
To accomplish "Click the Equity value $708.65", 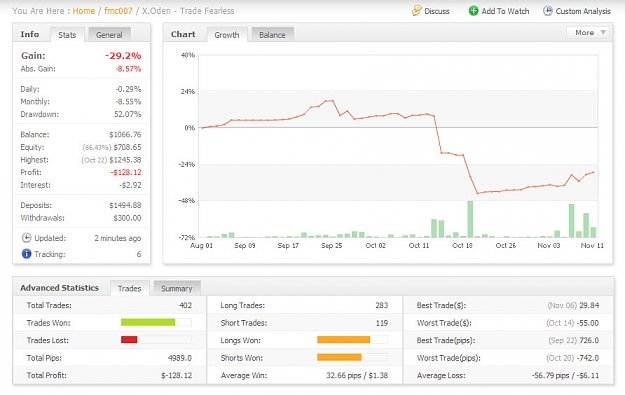I will click(x=127, y=147).
